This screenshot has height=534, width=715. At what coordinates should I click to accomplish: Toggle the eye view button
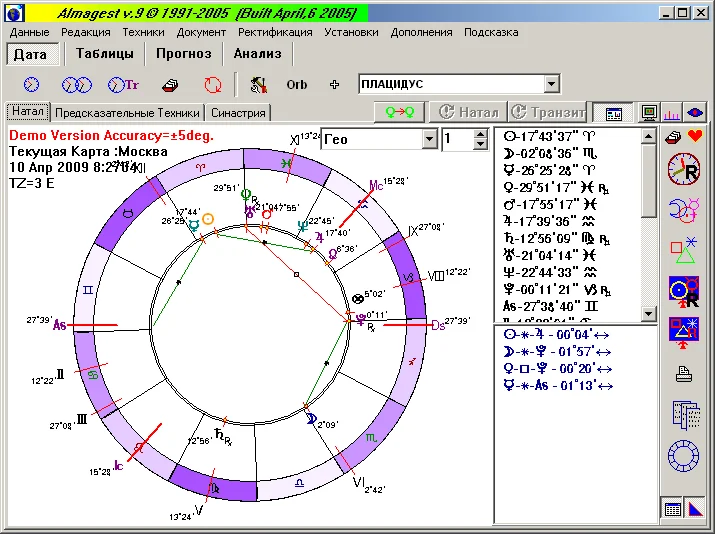pos(695,113)
